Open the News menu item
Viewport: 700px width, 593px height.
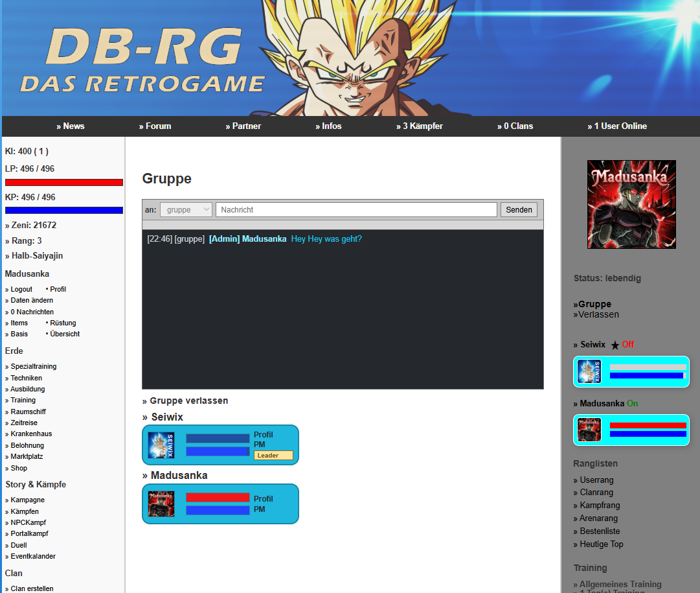coord(71,126)
